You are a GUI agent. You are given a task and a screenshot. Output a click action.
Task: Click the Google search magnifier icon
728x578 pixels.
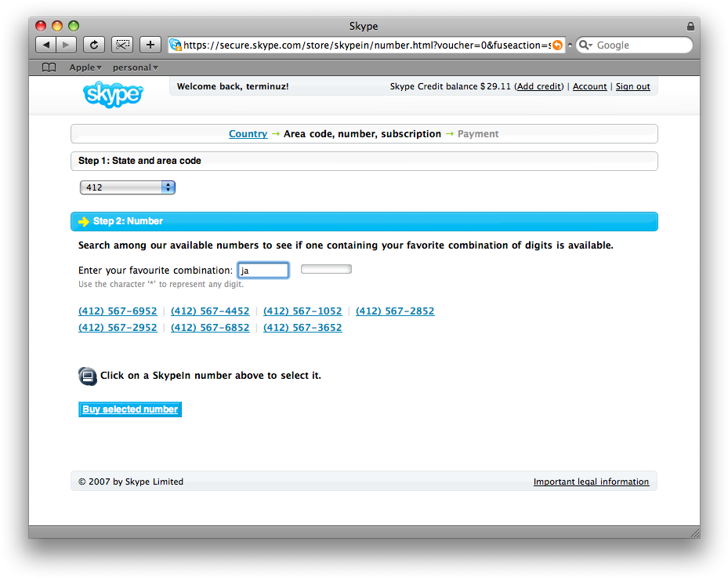585,45
